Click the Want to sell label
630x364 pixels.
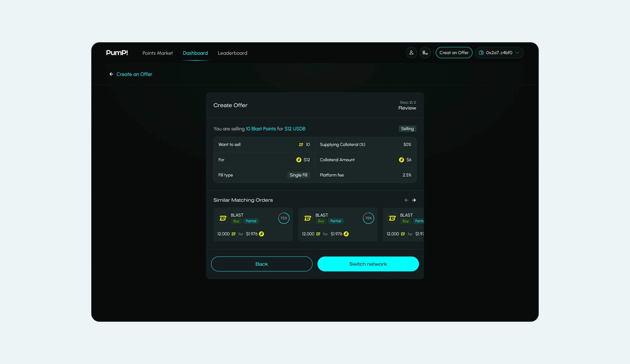click(x=229, y=145)
